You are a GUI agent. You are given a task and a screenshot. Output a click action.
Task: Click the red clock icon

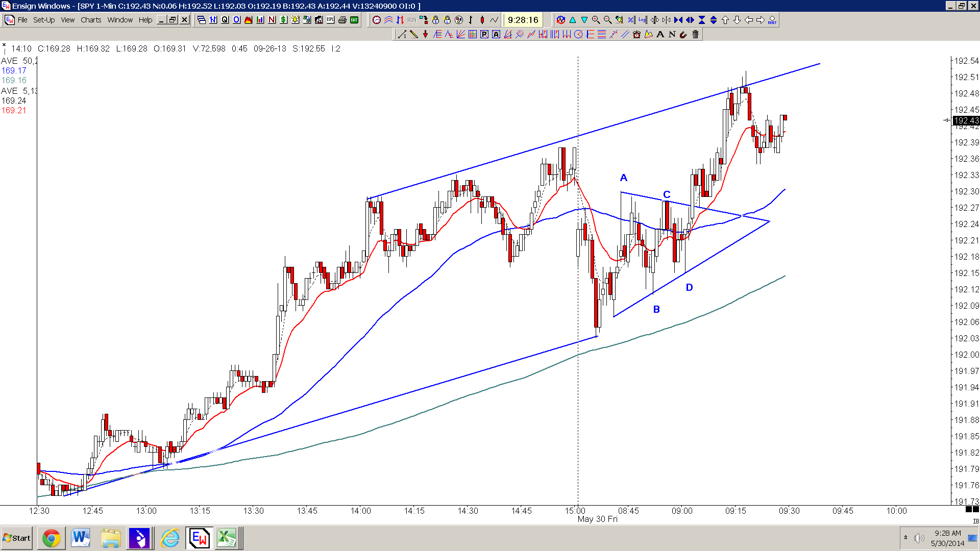tap(377, 20)
